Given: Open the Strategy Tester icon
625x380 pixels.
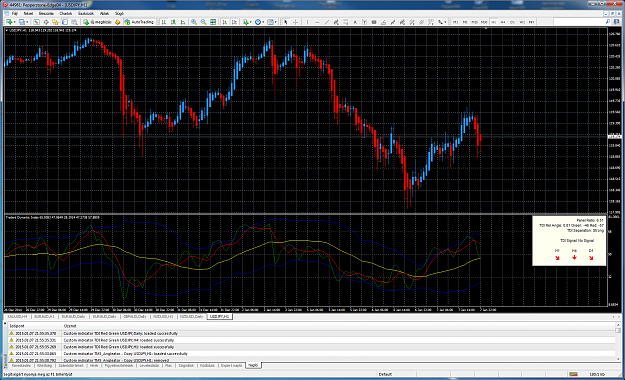Looking at the screenshot, I should pos(75,22).
